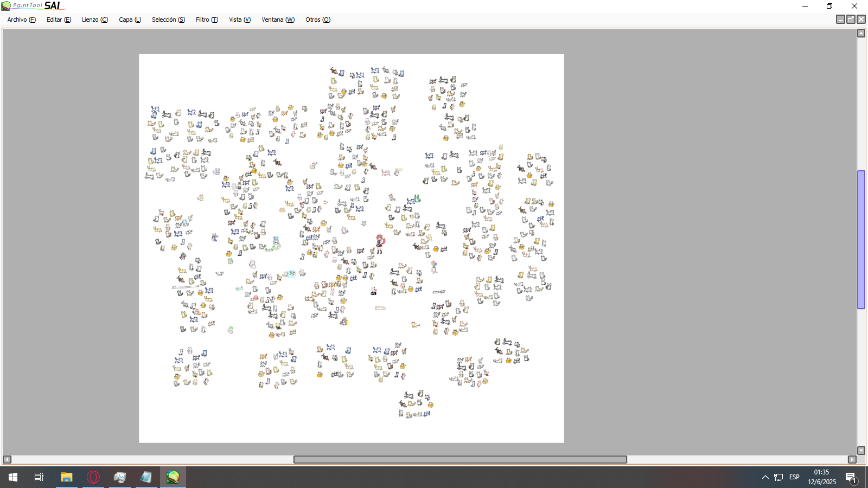Click the cat drawing canvas
Screen dimensions: 868x488
(x=352, y=248)
